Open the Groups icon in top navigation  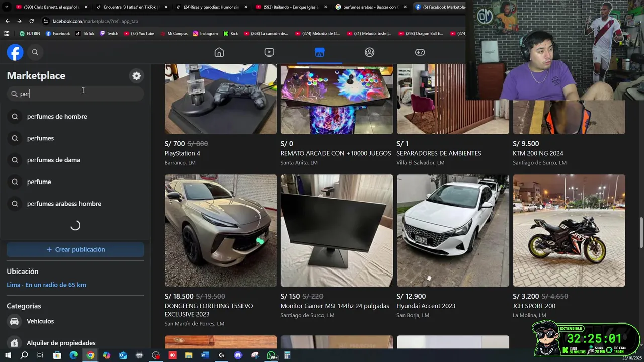370,52
